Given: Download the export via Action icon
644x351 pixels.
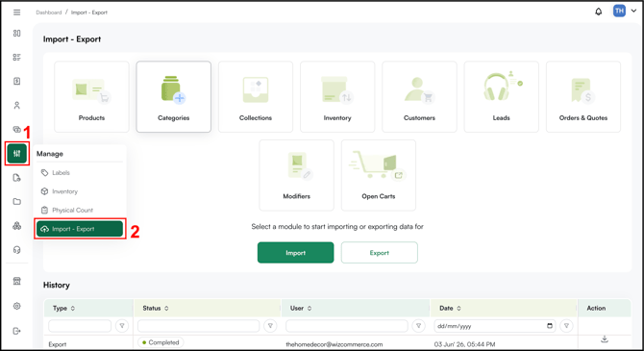Looking at the screenshot, I should 605,339.
